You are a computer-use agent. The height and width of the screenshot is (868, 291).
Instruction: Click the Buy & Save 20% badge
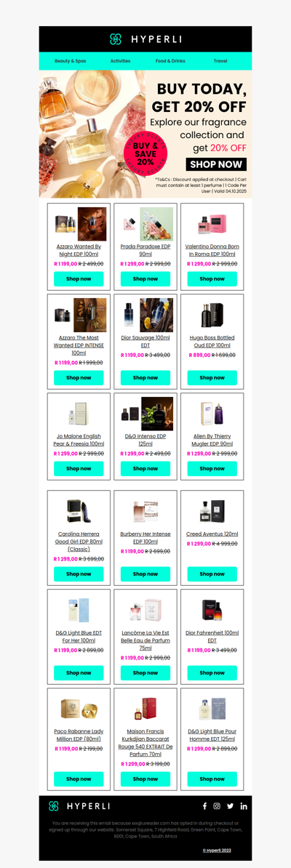click(145, 150)
